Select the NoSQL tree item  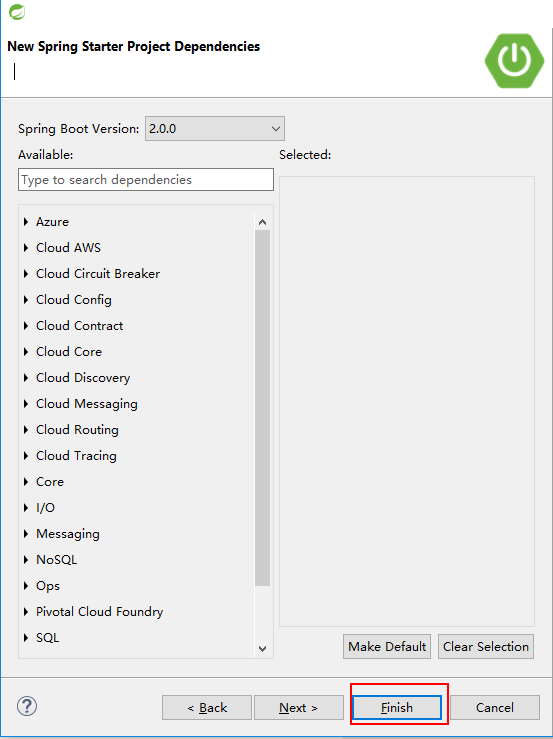coord(57,560)
